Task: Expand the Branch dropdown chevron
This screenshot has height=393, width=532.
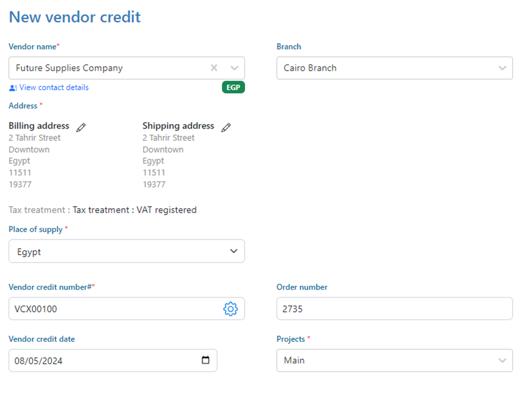Action: click(502, 68)
